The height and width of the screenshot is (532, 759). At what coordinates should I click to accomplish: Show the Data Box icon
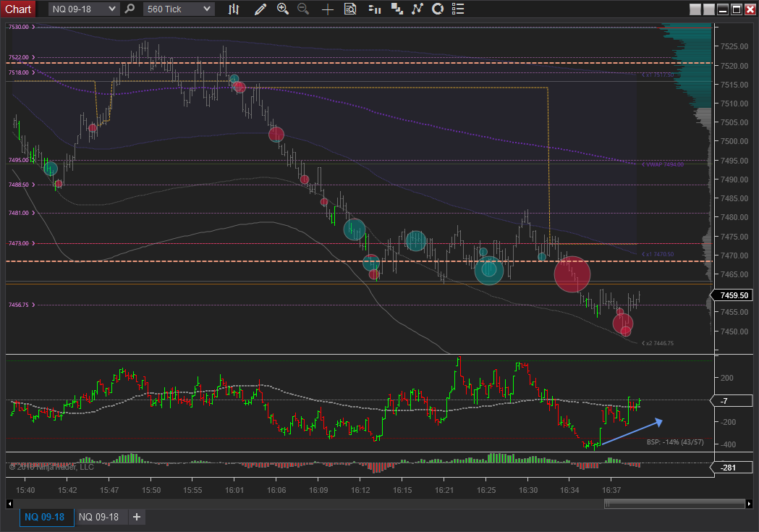[x=350, y=9]
